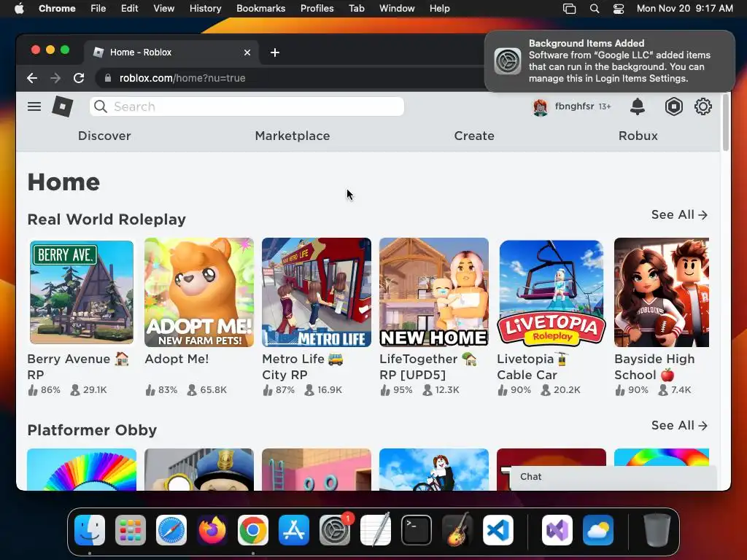Open the notifications bell
The image size is (747, 560).
click(637, 106)
